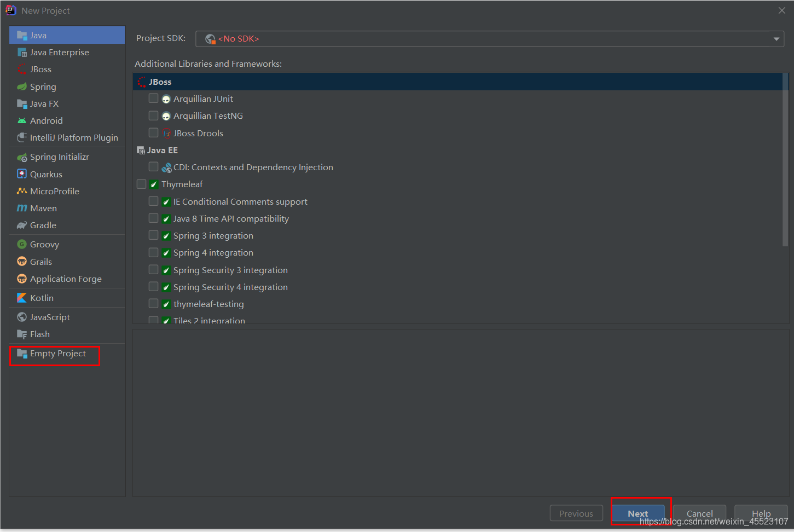Select the Gradle elephant icon

coord(22,225)
